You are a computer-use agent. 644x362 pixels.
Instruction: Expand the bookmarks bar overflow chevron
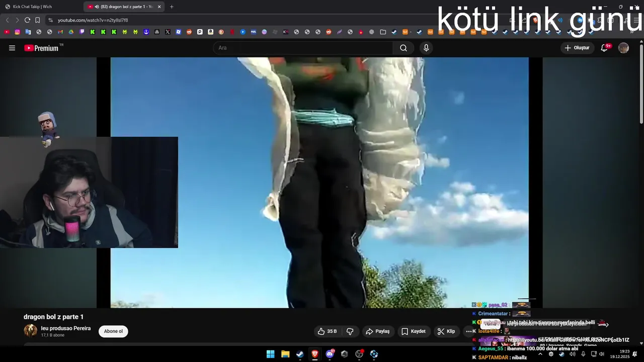pos(632,32)
